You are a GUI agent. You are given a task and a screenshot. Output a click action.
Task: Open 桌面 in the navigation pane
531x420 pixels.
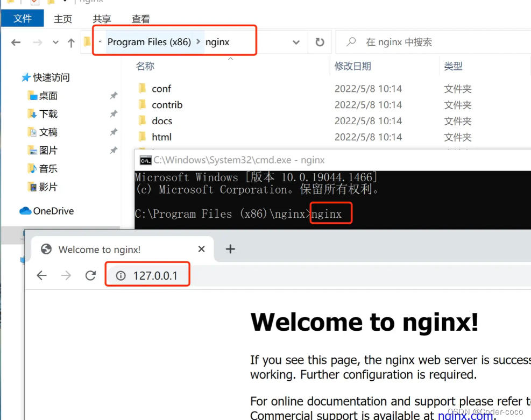(48, 96)
